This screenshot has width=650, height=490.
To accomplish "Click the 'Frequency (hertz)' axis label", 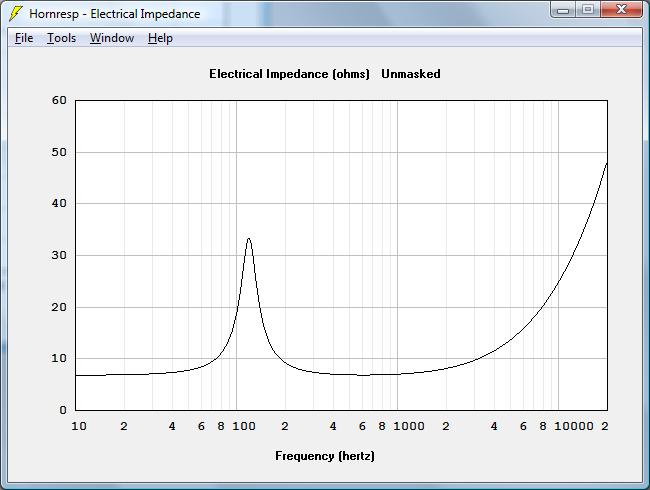I will tap(325, 456).
